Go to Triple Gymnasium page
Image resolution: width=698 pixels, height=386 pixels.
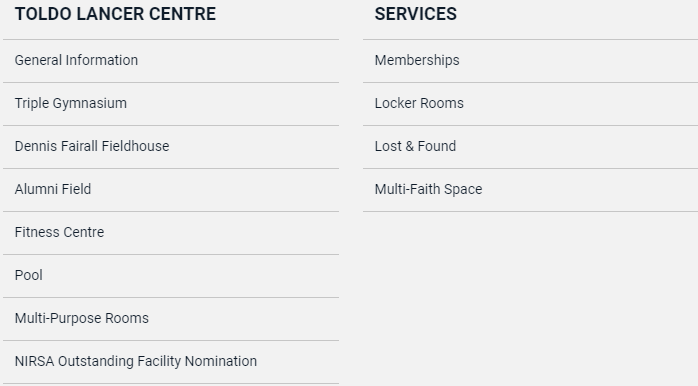tap(71, 103)
